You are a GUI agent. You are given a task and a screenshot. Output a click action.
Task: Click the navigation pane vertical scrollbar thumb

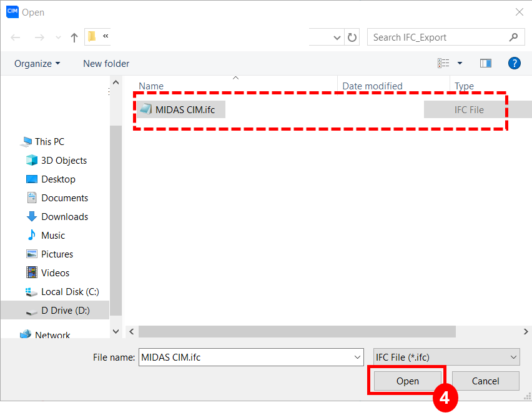coord(116,221)
